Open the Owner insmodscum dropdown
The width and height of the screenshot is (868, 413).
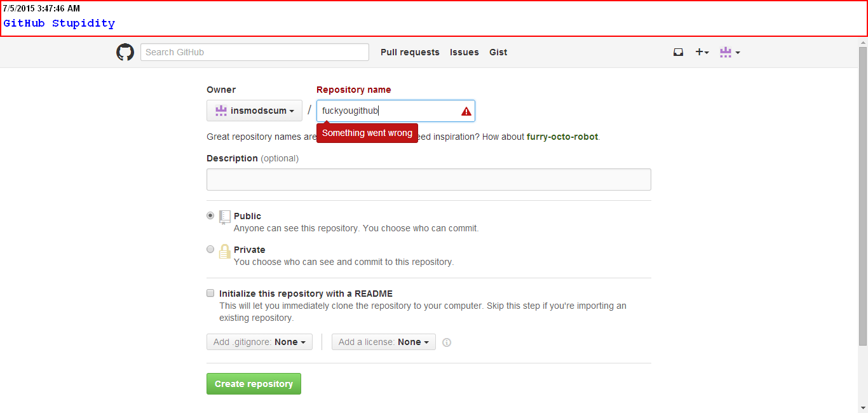pos(254,111)
